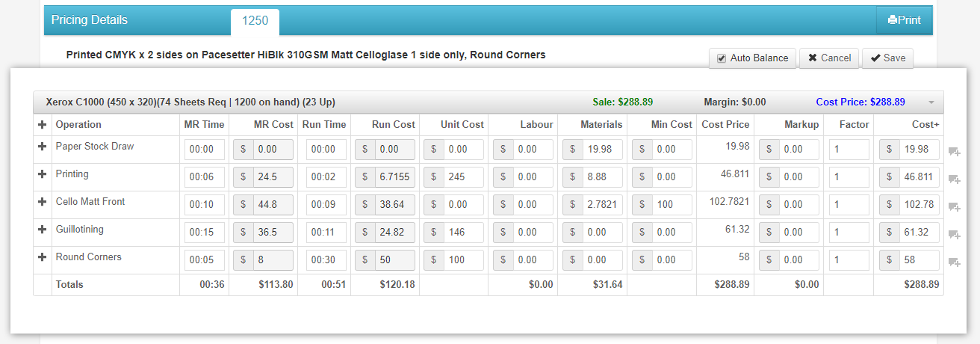Screen dimensions: 980x344
Task: Click the add-comment icon for Paper Stock Draw
Action: point(954,152)
